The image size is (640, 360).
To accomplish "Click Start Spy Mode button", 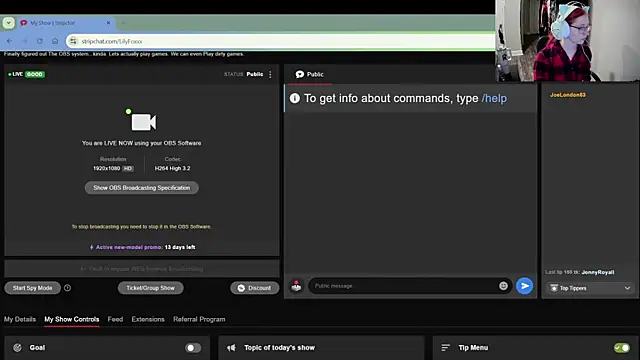I will click(x=33, y=288).
